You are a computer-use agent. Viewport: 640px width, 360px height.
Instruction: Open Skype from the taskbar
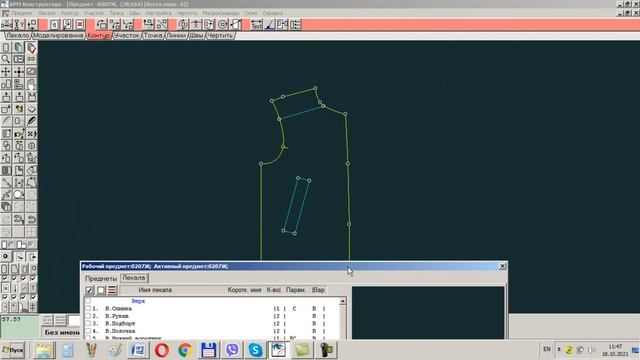coord(255,350)
